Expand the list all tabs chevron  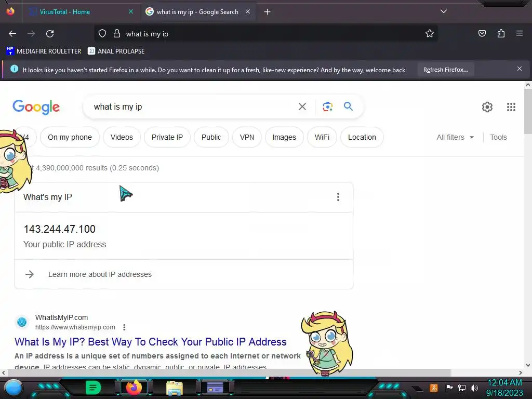(444, 11)
